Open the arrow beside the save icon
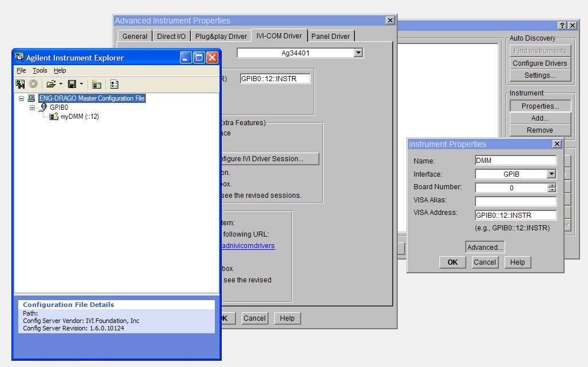 click(x=82, y=84)
